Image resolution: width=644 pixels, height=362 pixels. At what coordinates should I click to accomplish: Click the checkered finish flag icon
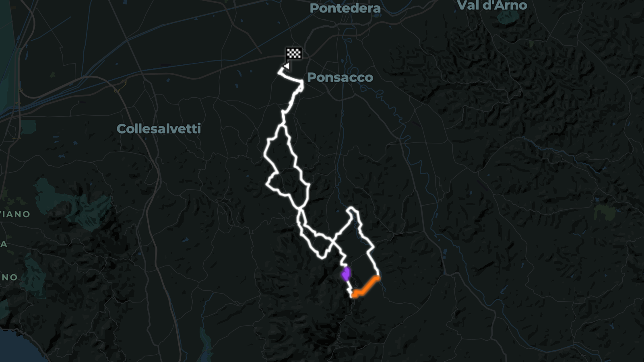(x=294, y=53)
